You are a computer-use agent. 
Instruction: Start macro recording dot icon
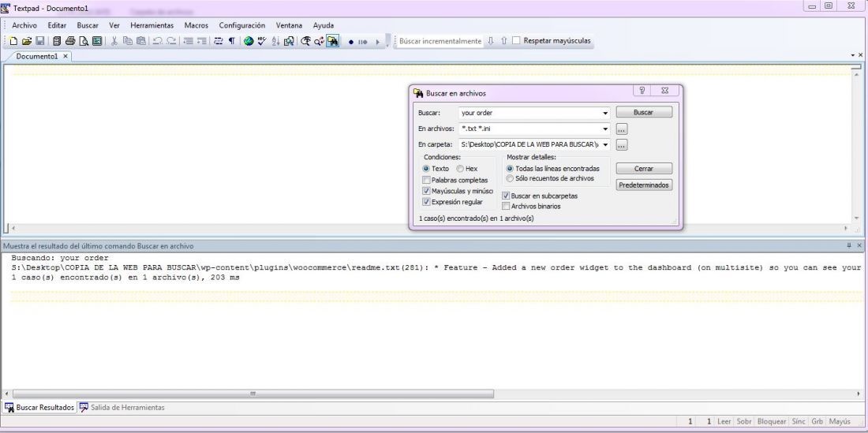(351, 42)
